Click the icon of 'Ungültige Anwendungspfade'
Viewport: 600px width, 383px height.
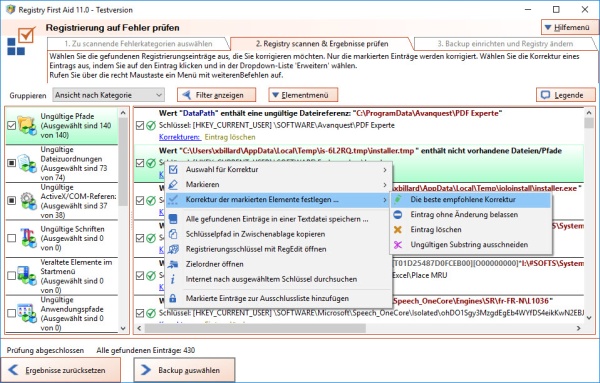tap(27, 313)
